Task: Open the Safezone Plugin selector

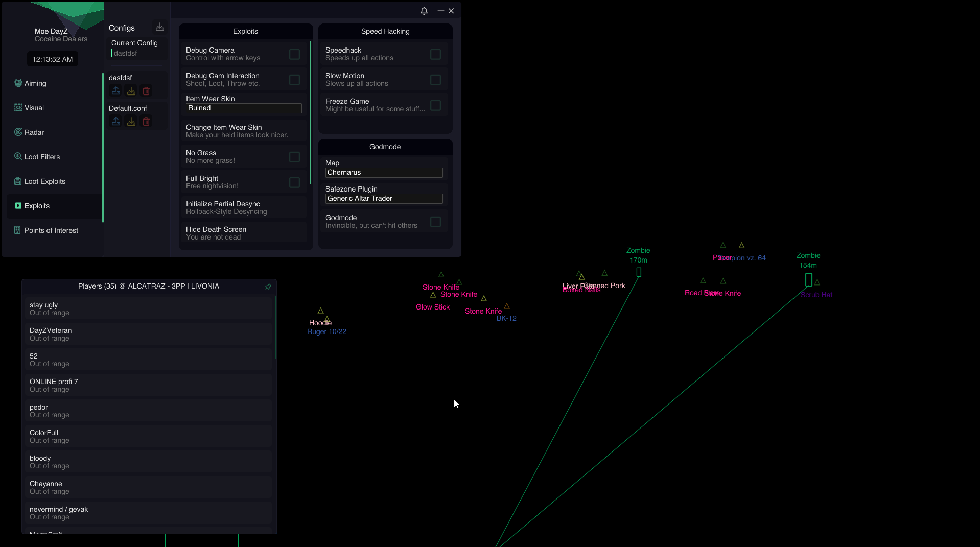Action: tap(384, 198)
